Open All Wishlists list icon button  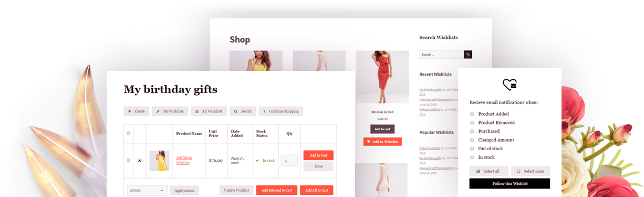point(209,111)
